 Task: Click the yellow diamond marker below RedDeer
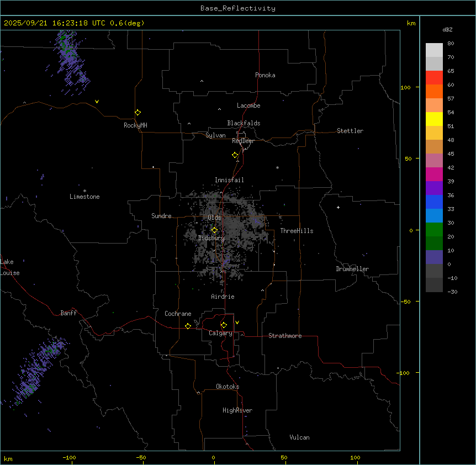pyautogui.click(x=235, y=155)
